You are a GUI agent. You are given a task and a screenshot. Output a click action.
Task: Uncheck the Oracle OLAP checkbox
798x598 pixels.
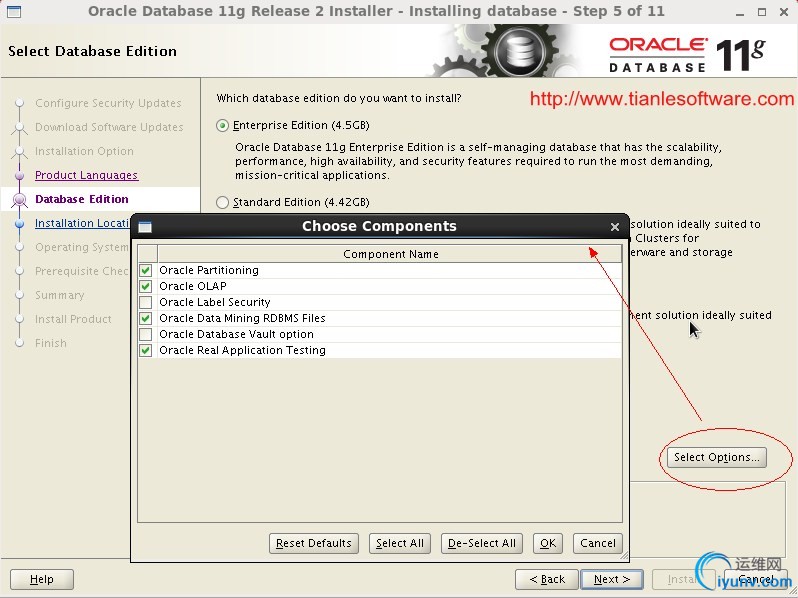[x=146, y=286]
